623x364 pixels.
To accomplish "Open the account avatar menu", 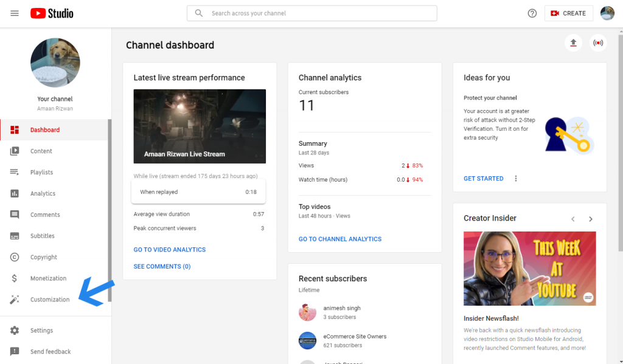I will [x=607, y=13].
